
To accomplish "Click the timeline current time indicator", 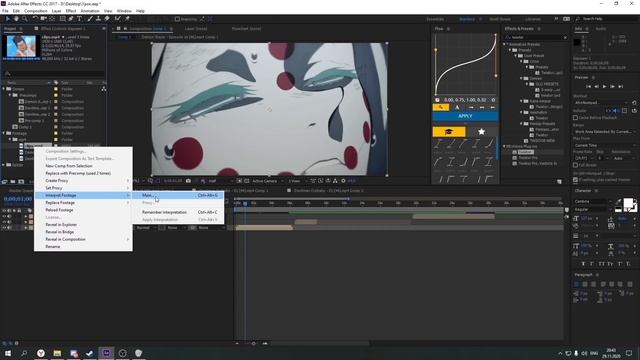I will 245,203.
